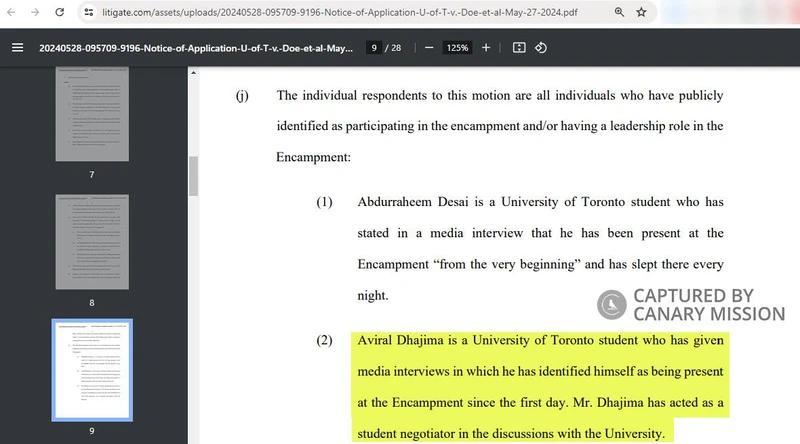Click the word "Encampment:" in paragraph (j)
This screenshot has height=444, width=800.
(x=313, y=157)
